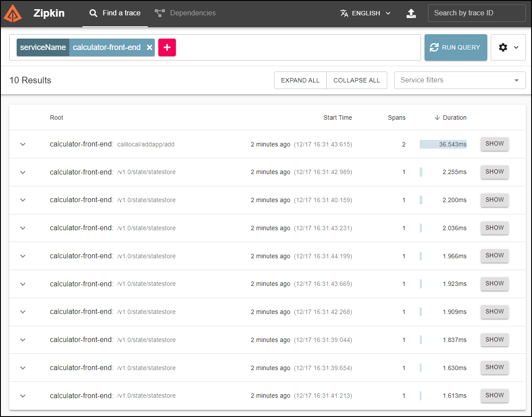Click the translate language icon
The height and width of the screenshot is (417, 532).
[x=344, y=13]
